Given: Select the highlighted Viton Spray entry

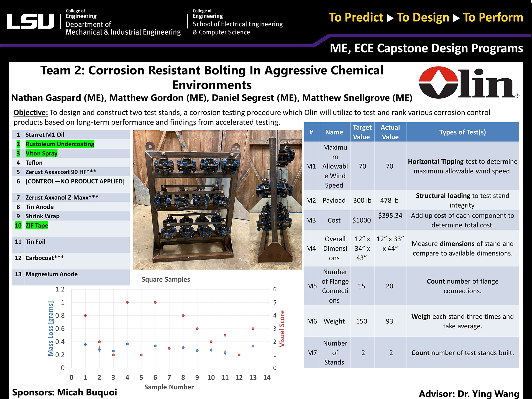Looking at the screenshot, I should click(42, 153).
